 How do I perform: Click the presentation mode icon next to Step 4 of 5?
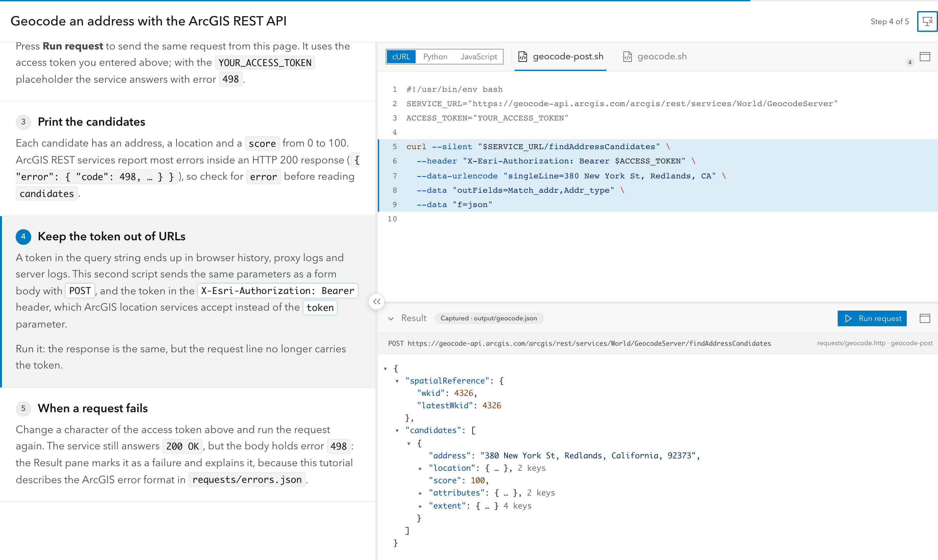[x=927, y=21]
